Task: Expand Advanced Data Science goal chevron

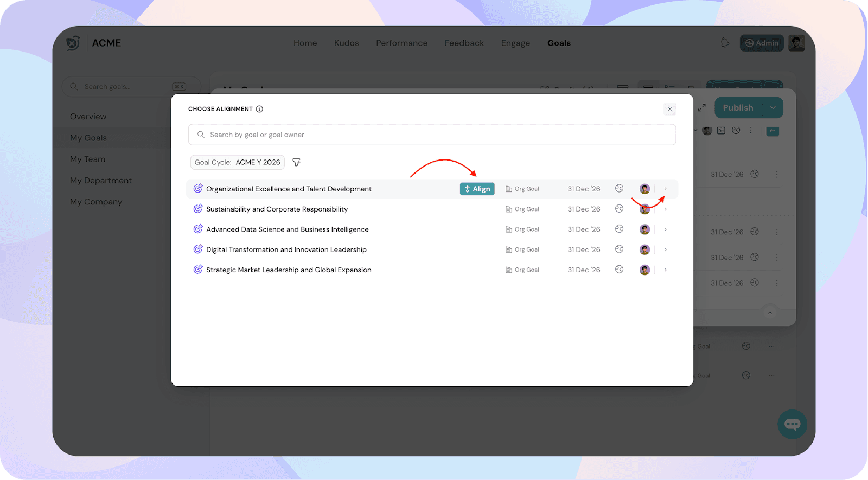Action: (666, 229)
